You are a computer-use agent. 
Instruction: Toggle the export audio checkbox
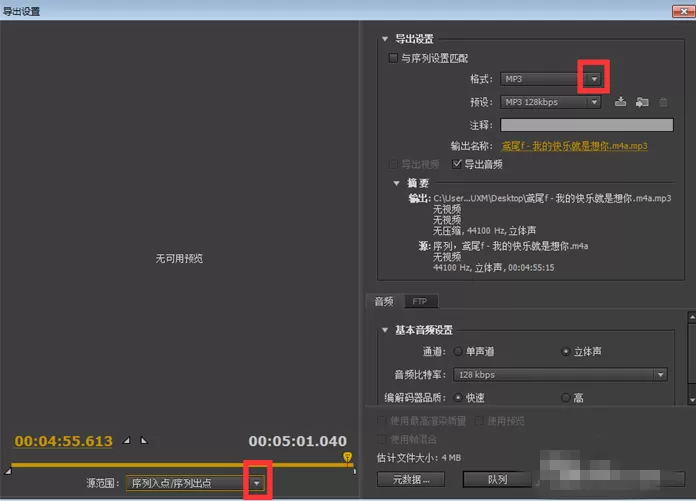[x=457, y=164]
